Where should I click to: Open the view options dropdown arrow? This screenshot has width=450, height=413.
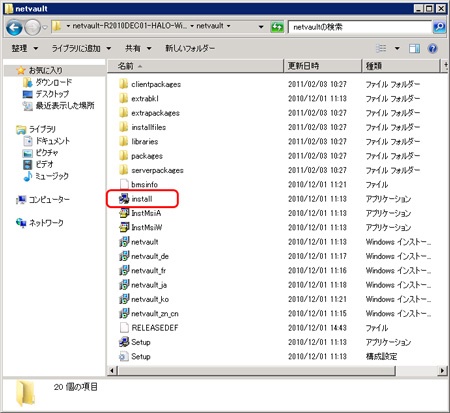[397, 49]
